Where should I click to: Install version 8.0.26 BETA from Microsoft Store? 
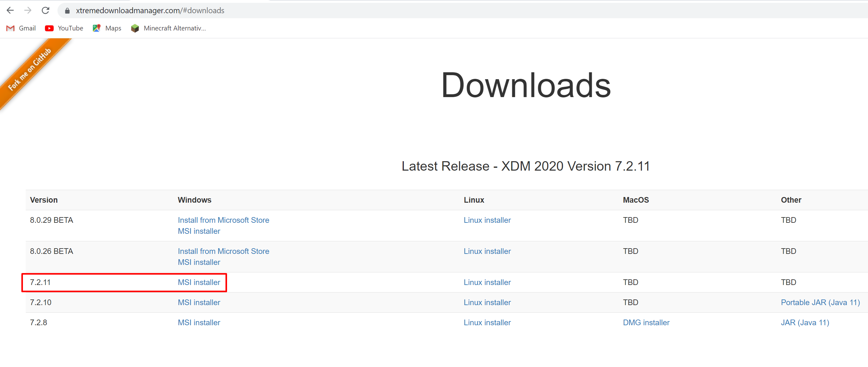click(223, 251)
